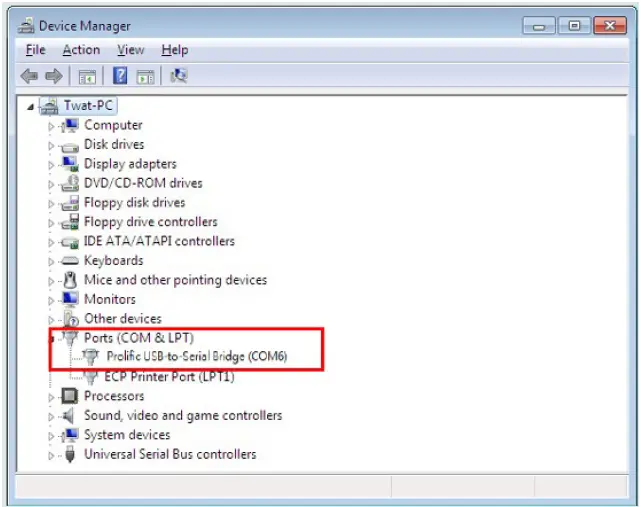Click the Computer category icon

pyautogui.click(x=70, y=125)
